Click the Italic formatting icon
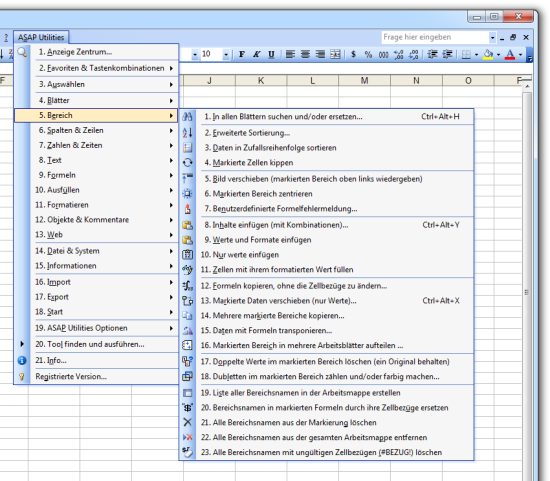 [256, 54]
